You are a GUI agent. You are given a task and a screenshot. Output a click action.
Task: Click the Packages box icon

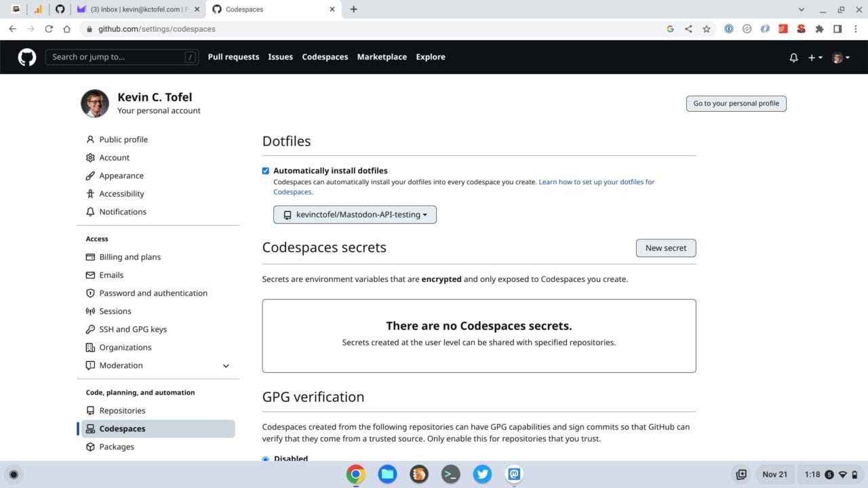tap(90, 447)
